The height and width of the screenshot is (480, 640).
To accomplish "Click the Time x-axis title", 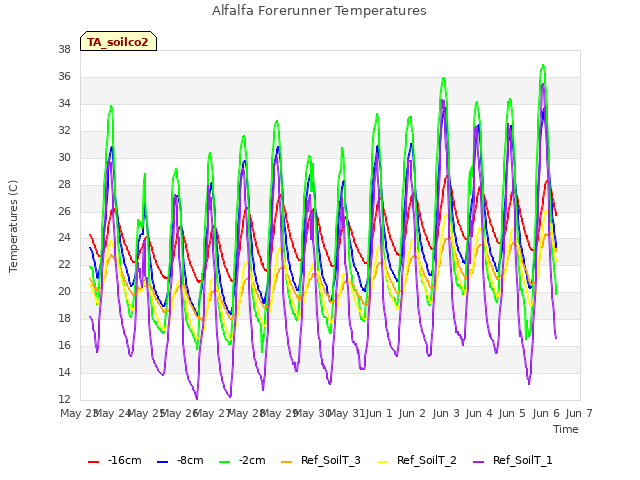I will tap(566, 429).
